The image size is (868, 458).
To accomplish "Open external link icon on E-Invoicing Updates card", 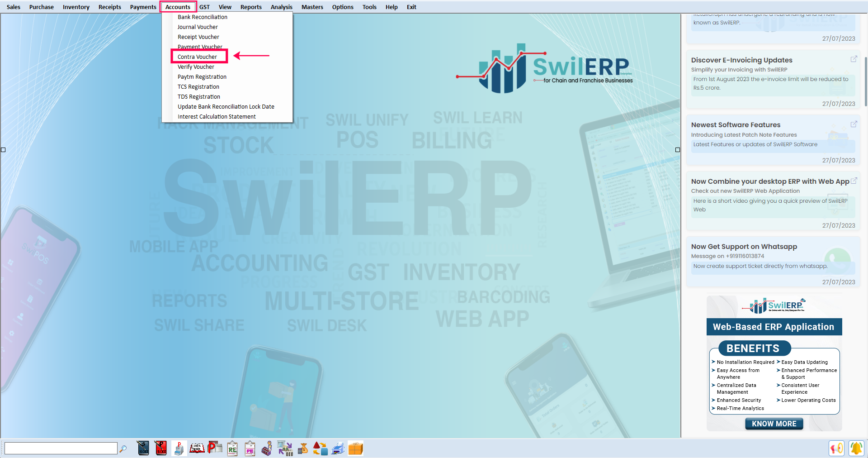I will pyautogui.click(x=854, y=59).
